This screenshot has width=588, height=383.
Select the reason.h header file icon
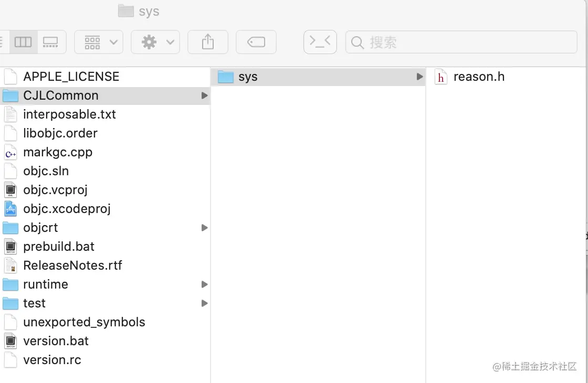440,77
